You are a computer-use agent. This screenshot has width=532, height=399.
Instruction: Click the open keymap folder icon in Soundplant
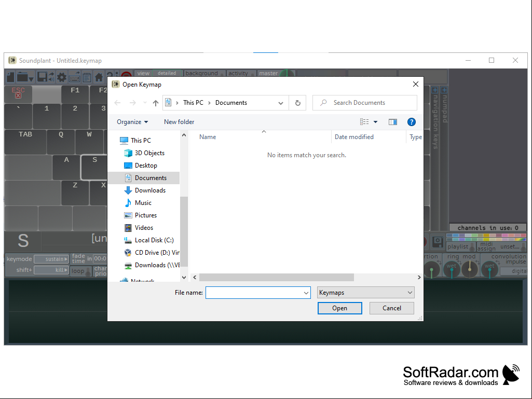click(22, 77)
